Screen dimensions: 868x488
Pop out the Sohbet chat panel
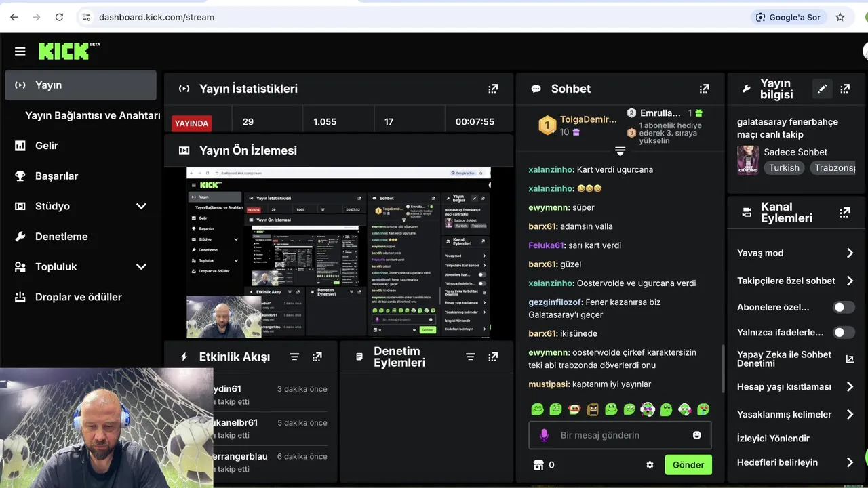coord(704,89)
